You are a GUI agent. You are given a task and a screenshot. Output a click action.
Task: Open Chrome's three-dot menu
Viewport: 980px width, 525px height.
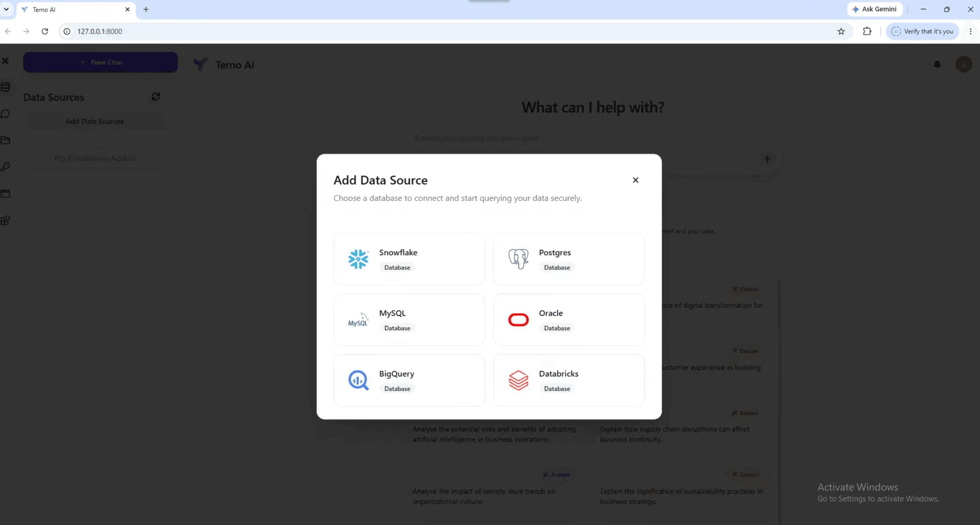[x=970, y=31]
